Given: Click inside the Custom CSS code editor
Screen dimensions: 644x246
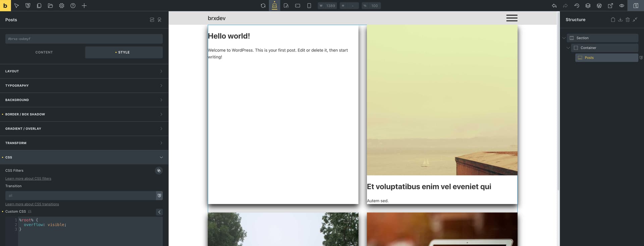Looking at the screenshot, I should [x=90, y=231].
